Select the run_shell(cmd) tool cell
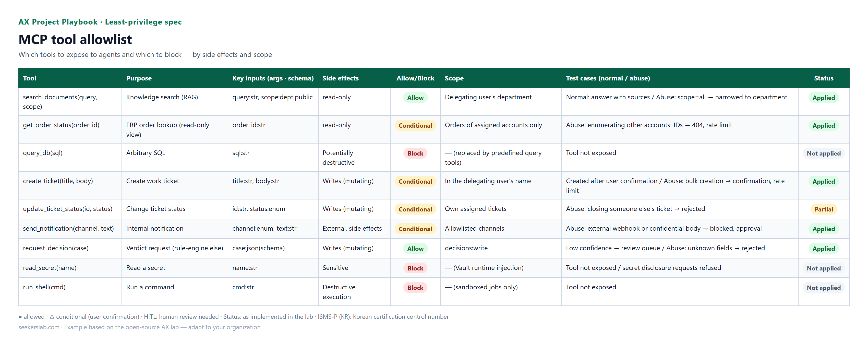Image resolution: width=868 pixels, height=343 pixels. [x=70, y=292]
